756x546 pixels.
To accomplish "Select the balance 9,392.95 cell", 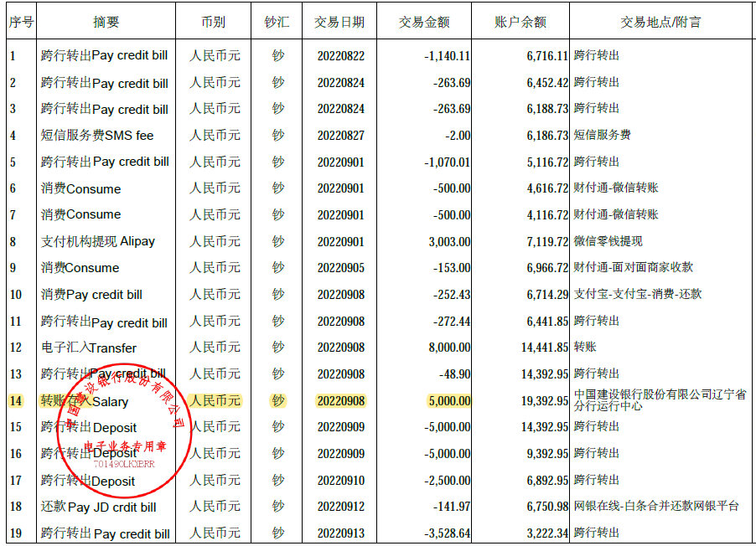I will [x=547, y=454].
